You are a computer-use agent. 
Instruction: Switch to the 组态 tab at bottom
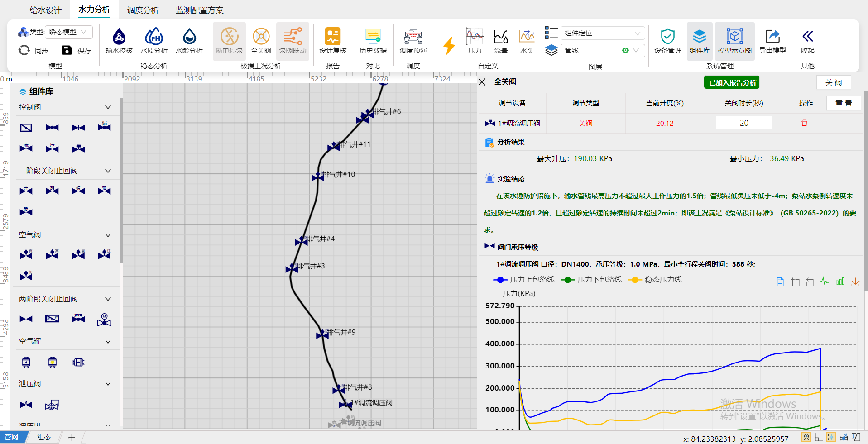coord(43,437)
